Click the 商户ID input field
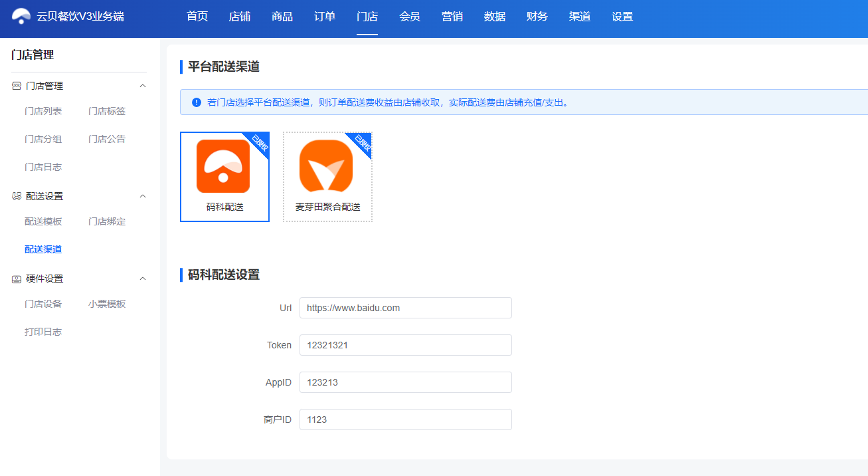This screenshot has height=476, width=868. (406, 419)
